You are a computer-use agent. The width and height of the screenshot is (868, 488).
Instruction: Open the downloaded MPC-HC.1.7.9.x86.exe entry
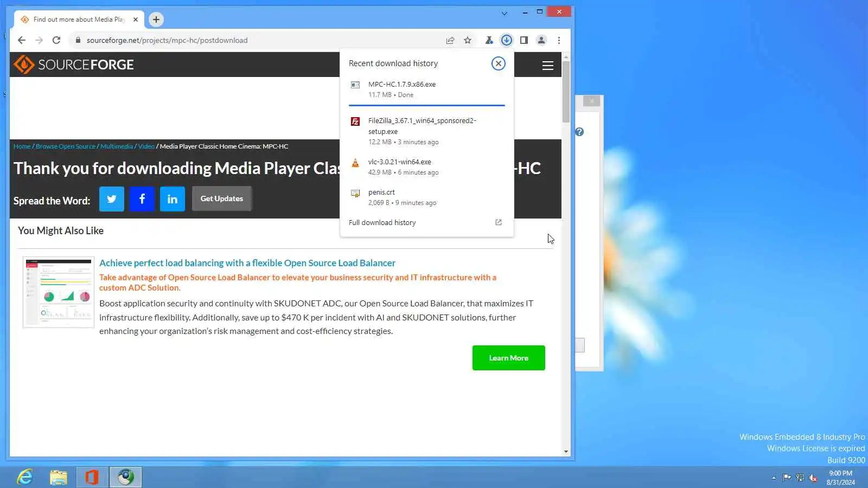click(x=427, y=89)
